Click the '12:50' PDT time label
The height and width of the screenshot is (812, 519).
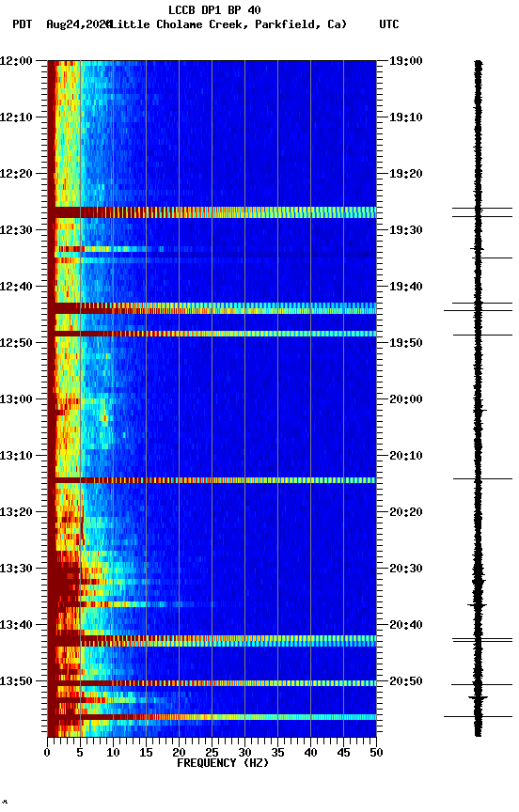click(x=16, y=343)
